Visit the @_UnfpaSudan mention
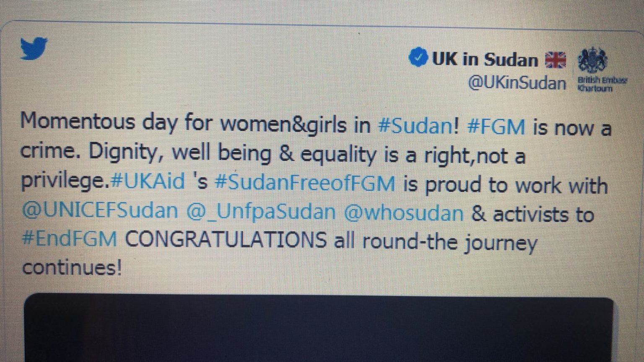This screenshot has width=644, height=362. pos(261,212)
